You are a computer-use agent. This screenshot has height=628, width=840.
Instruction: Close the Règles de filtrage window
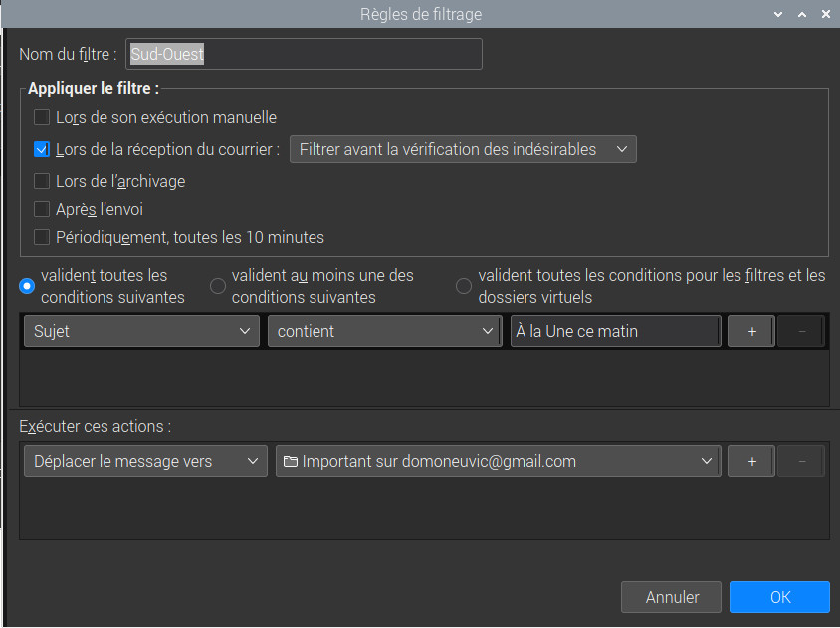pos(825,15)
